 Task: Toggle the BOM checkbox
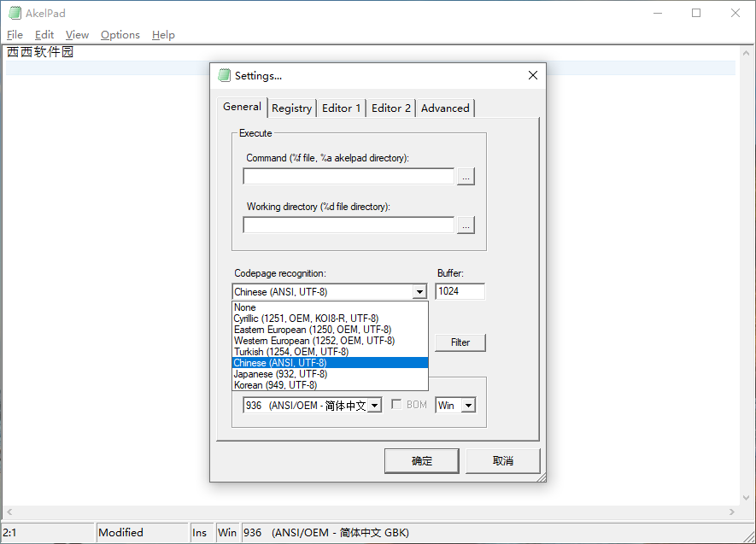pyautogui.click(x=396, y=405)
